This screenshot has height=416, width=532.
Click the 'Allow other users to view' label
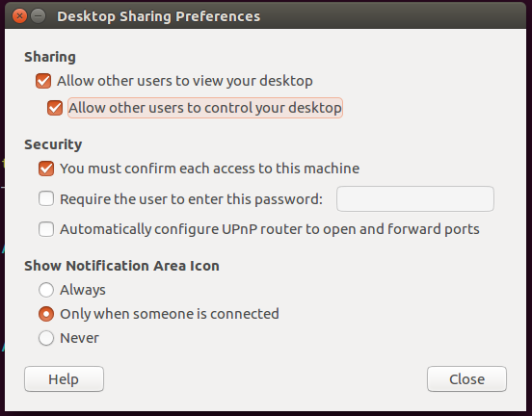click(x=185, y=81)
